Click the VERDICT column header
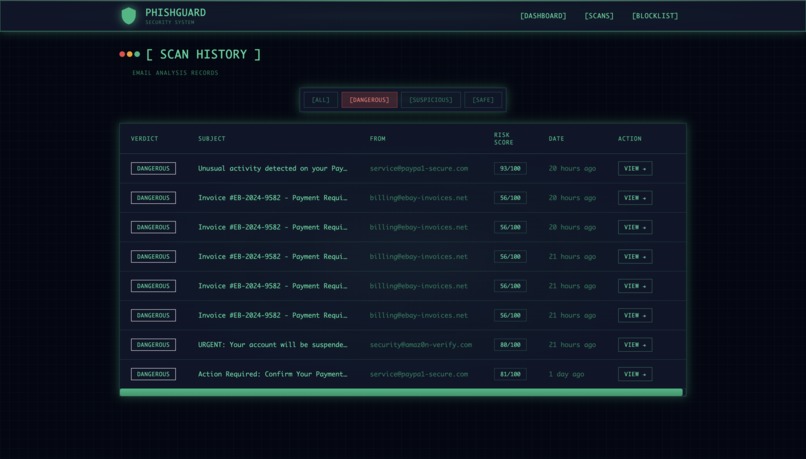The width and height of the screenshot is (806, 459). (144, 139)
